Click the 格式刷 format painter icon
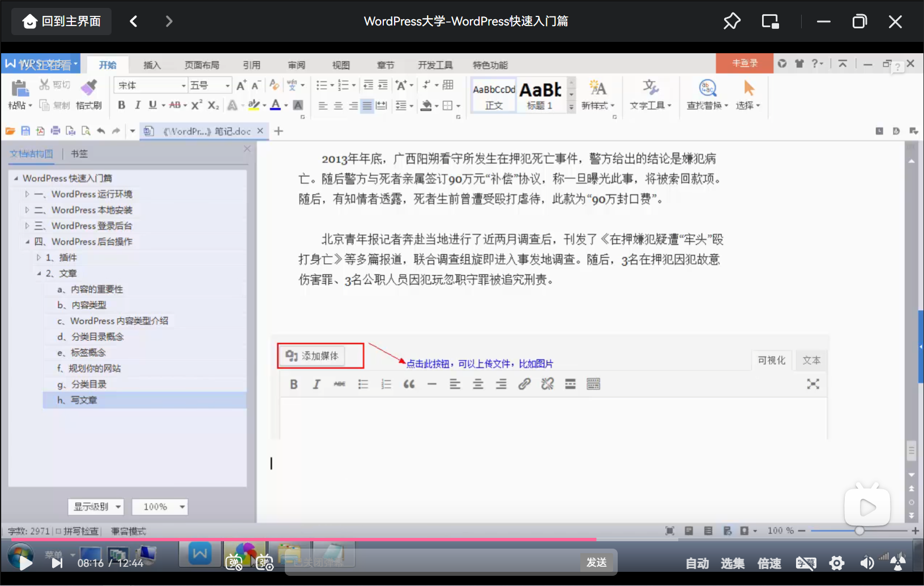Screen dimensions: 924x586 click(88, 88)
